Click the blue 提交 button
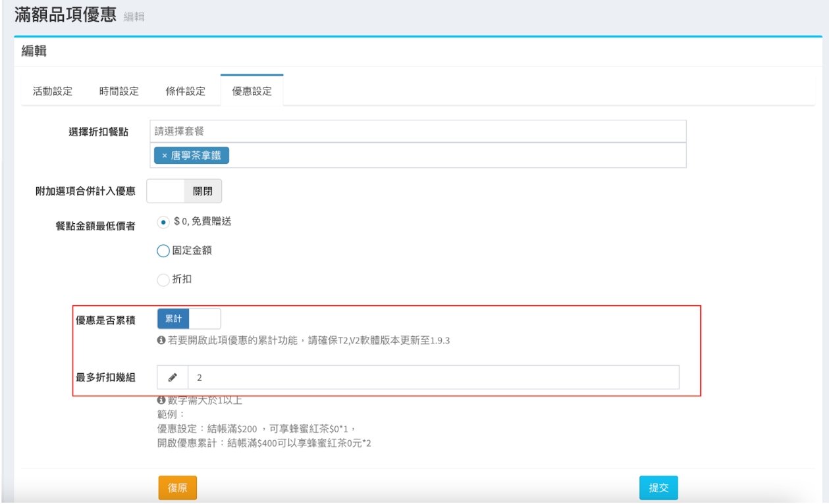829x504 pixels. tap(658, 488)
